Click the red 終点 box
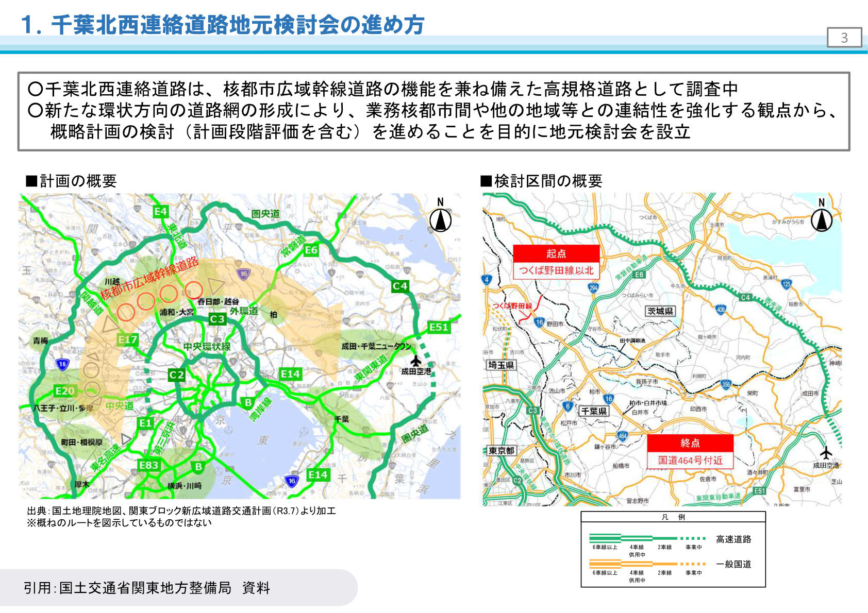 690,443
